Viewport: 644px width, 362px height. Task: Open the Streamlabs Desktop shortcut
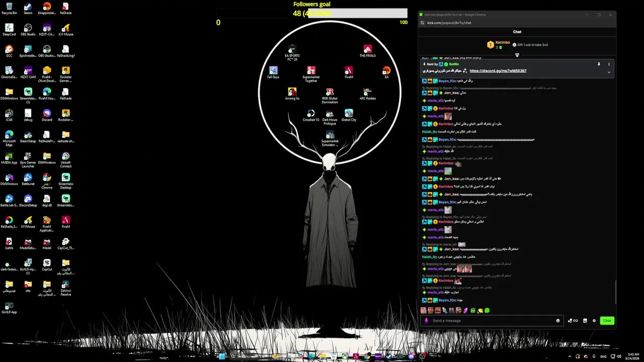(x=66, y=181)
